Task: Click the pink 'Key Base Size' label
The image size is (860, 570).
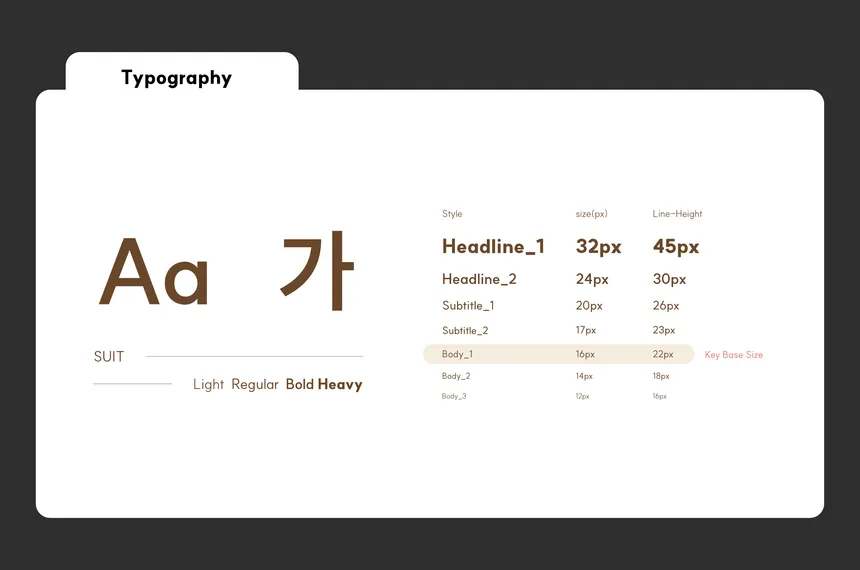Action: click(734, 355)
